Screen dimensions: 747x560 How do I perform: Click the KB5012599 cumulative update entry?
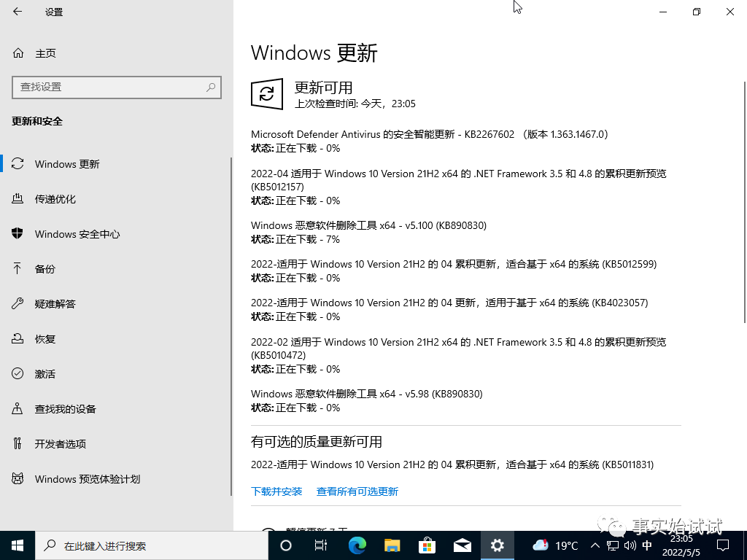[454, 264]
